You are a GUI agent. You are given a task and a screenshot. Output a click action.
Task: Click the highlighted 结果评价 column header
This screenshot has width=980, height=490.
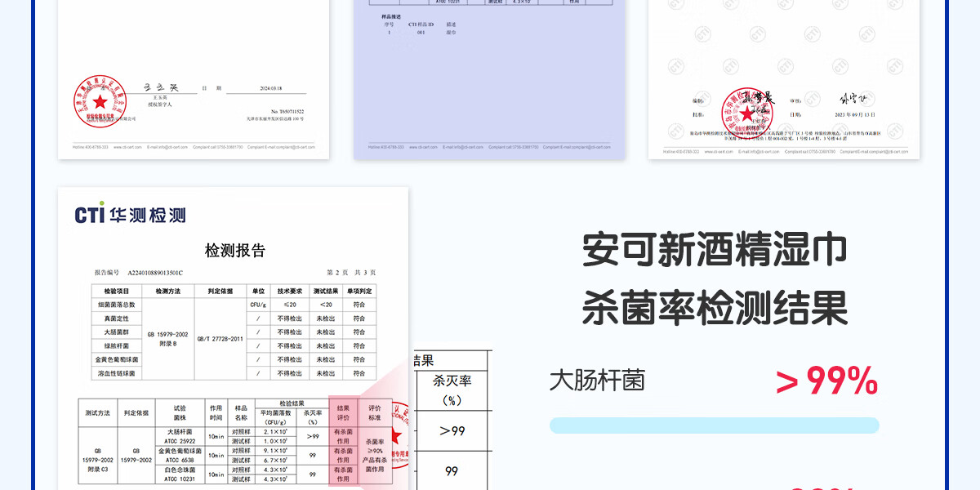click(x=343, y=412)
